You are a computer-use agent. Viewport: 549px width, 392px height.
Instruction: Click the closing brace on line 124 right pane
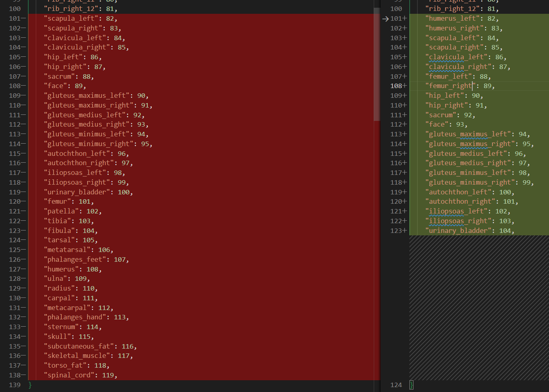tap(411, 385)
